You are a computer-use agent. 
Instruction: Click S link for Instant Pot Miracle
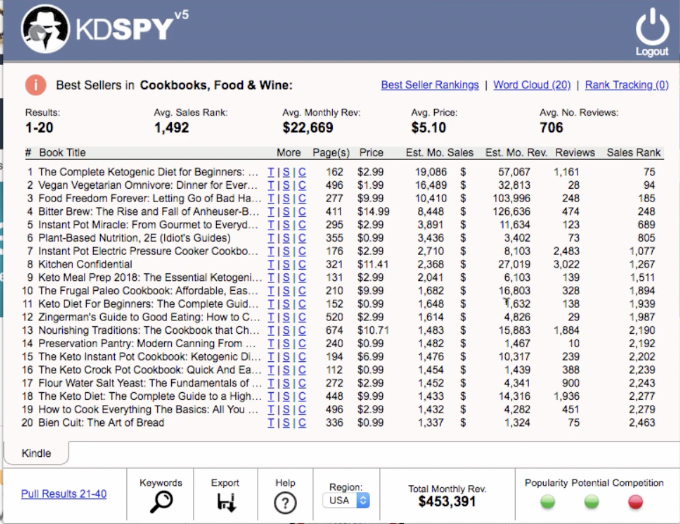point(286,225)
